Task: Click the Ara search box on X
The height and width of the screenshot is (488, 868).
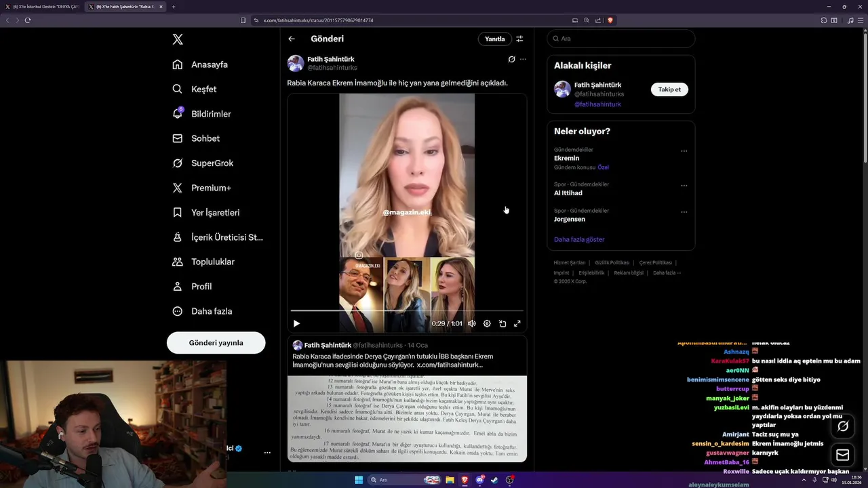Action: click(620, 39)
